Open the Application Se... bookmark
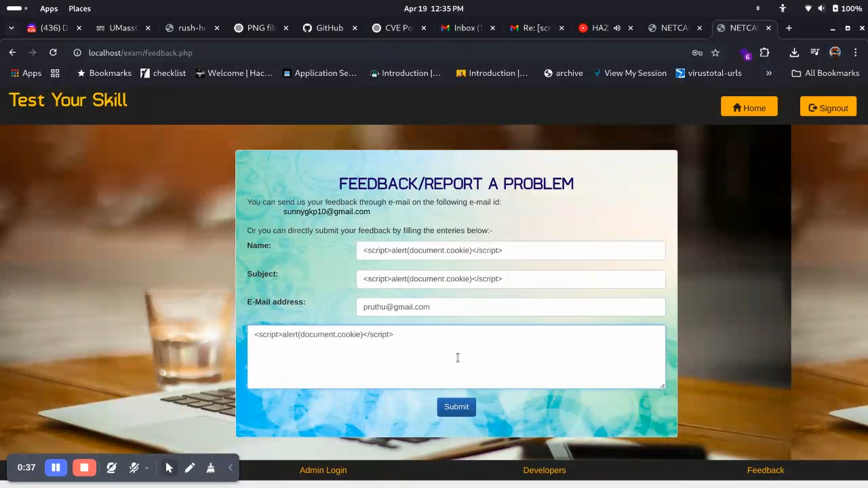The height and width of the screenshot is (488, 868). coord(319,73)
